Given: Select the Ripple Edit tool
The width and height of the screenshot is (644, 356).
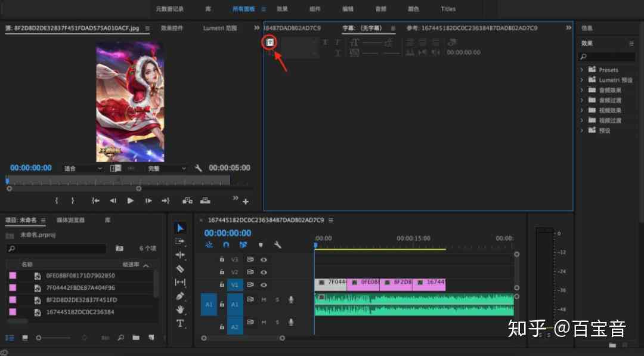Looking at the screenshot, I should coord(180,255).
